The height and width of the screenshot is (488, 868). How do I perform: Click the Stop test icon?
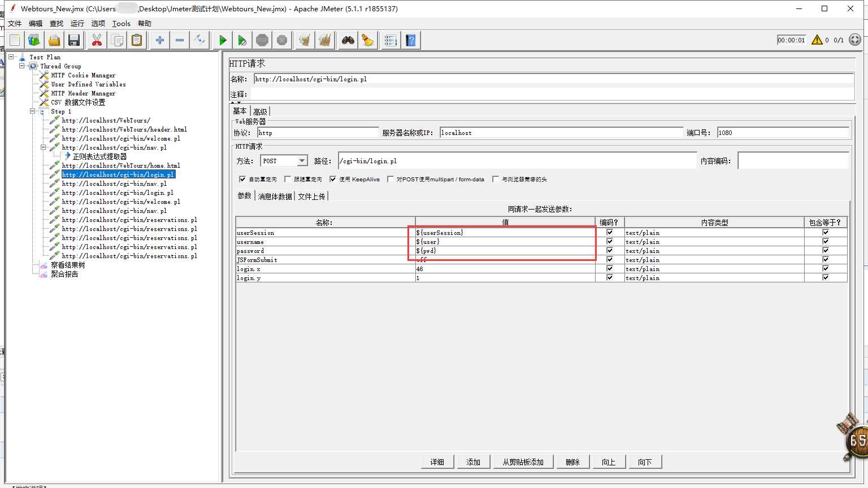coord(262,40)
